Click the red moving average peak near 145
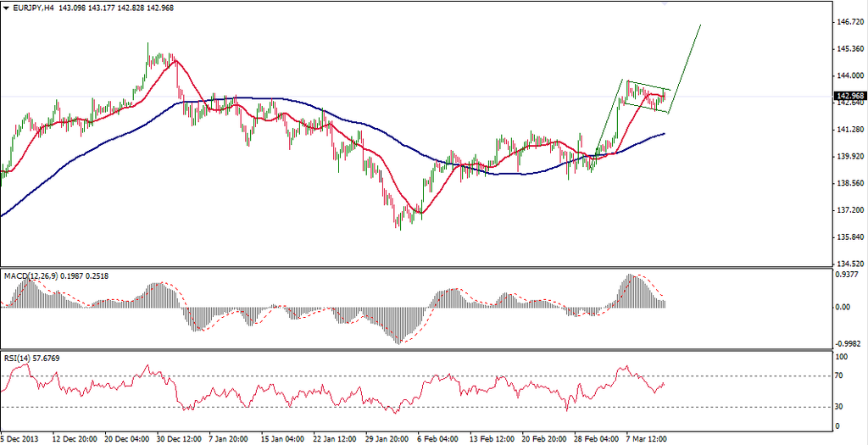 (175, 61)
